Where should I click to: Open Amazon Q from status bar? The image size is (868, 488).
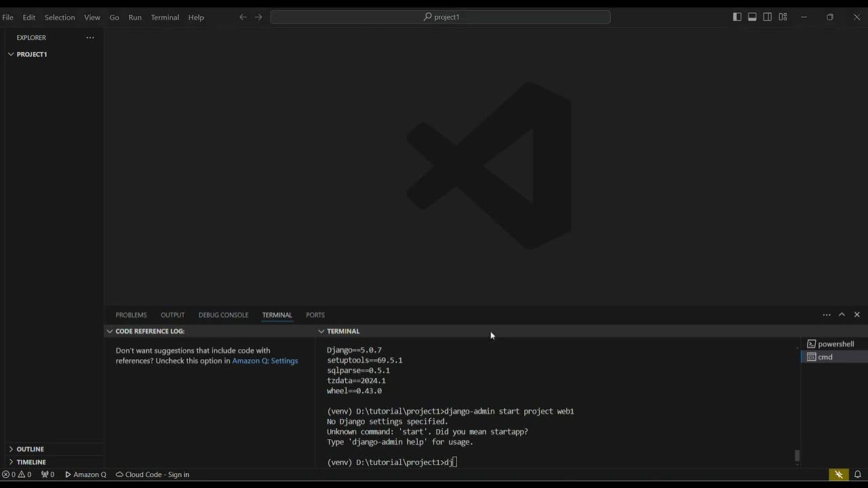pyautogui.click(x=86, y=474)
